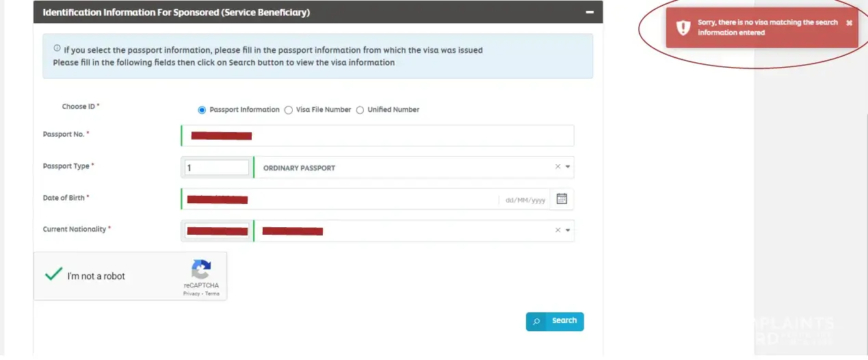
Task: Select the Passport Information radio option
Action: coord(202,110)
